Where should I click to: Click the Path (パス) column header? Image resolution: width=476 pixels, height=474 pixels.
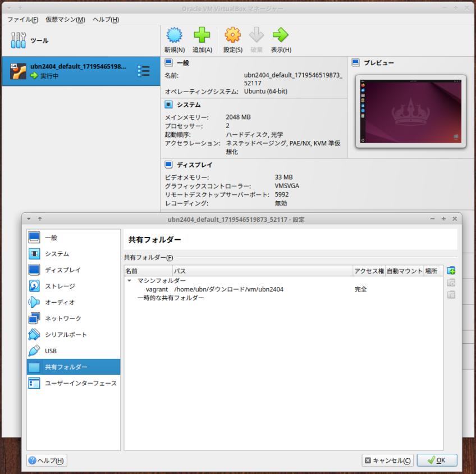(x=263, y=271)
